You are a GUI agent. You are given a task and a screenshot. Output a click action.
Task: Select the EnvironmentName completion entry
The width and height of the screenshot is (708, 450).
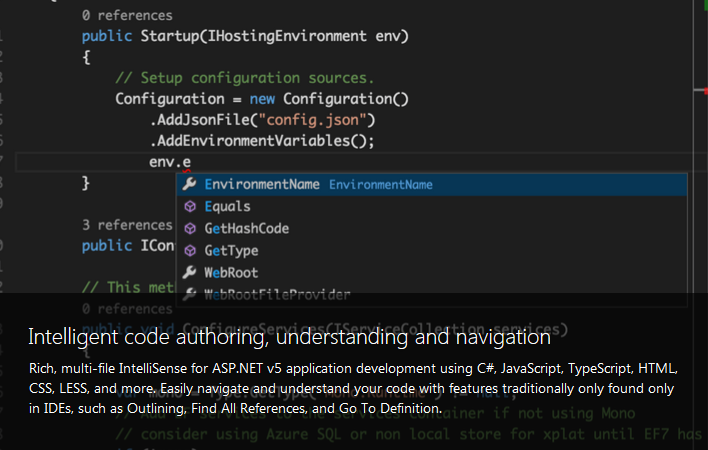[262, 185]
